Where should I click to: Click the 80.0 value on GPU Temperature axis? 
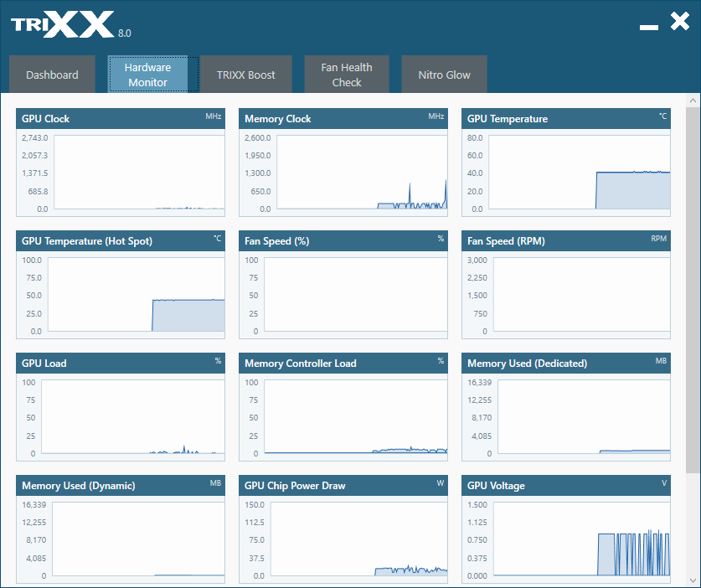point(475,137)
